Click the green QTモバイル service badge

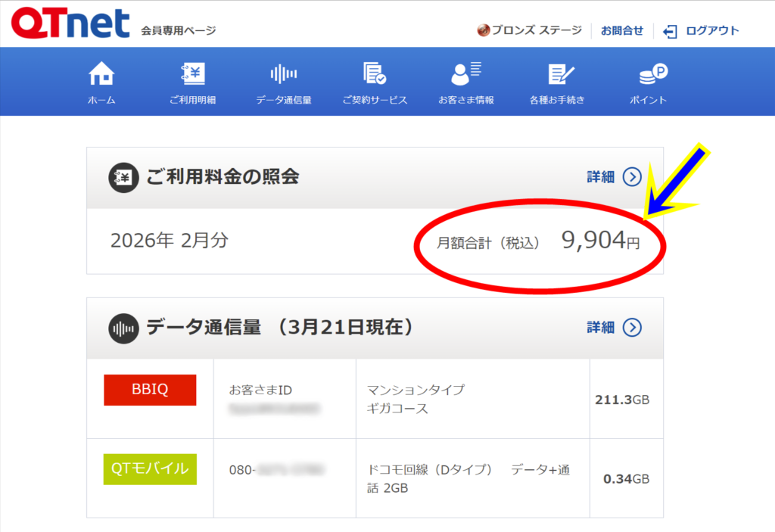(x=150, y=470)
